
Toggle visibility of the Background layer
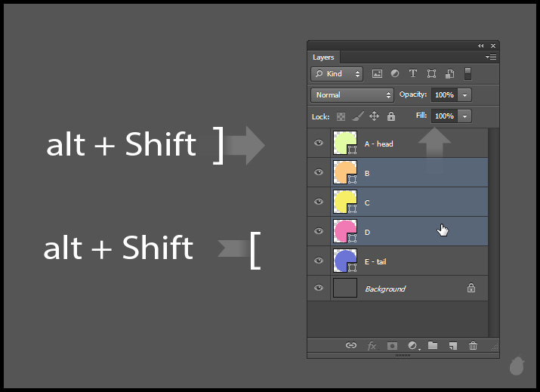pyautogui.click(x=319, y=288)
